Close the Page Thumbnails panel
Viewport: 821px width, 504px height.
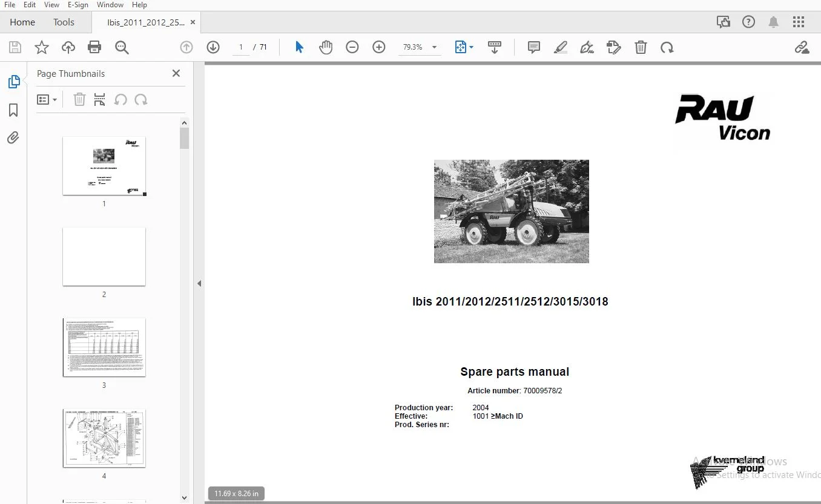pyautogui.click(x=176, y=73)
